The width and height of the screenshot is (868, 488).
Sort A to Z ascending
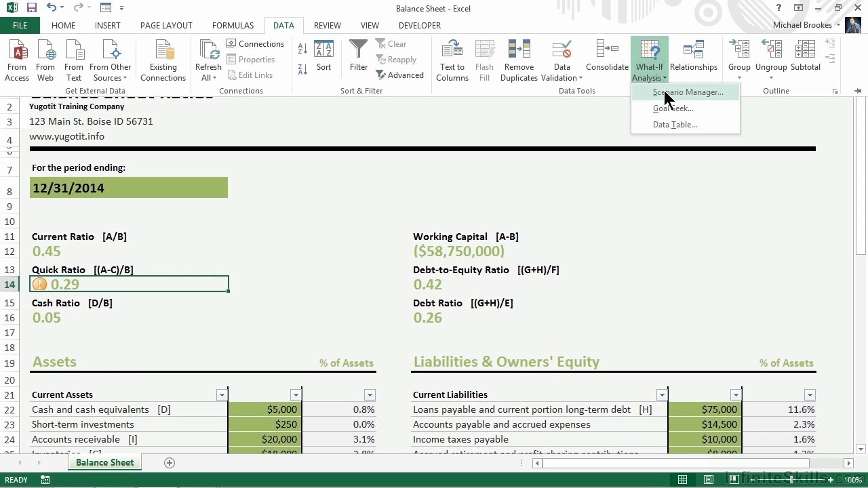click(x=302, y=49)
